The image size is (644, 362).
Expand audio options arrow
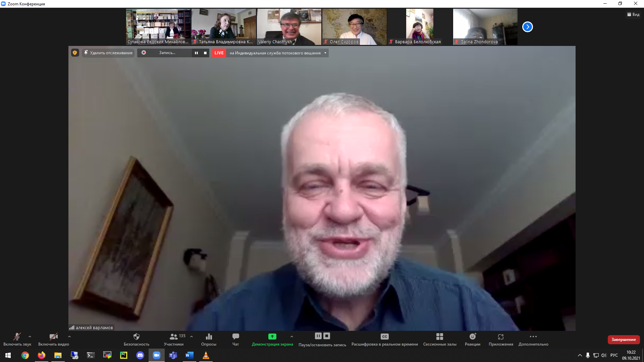coord(30,337)
